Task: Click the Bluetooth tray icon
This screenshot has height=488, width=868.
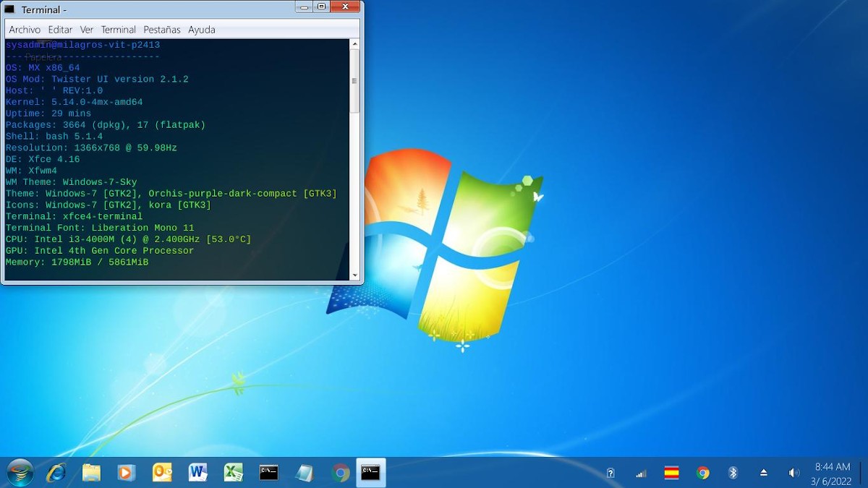Action: click(733, 473)
